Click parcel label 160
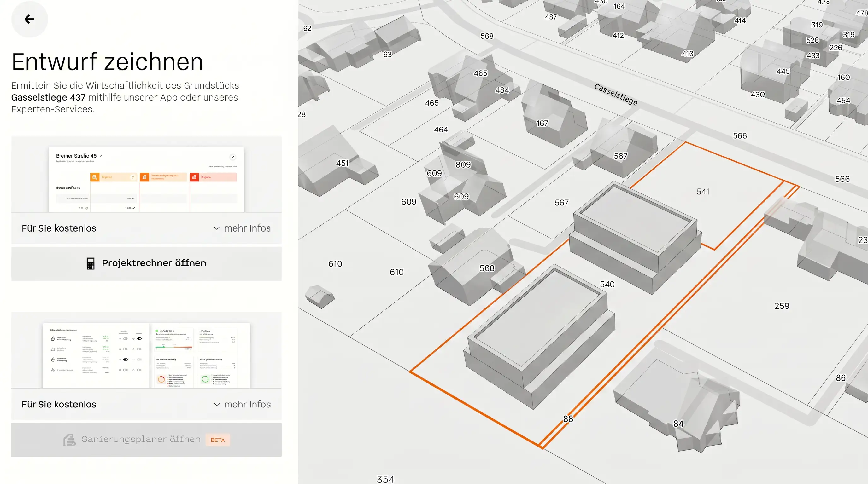 point(844,78)
